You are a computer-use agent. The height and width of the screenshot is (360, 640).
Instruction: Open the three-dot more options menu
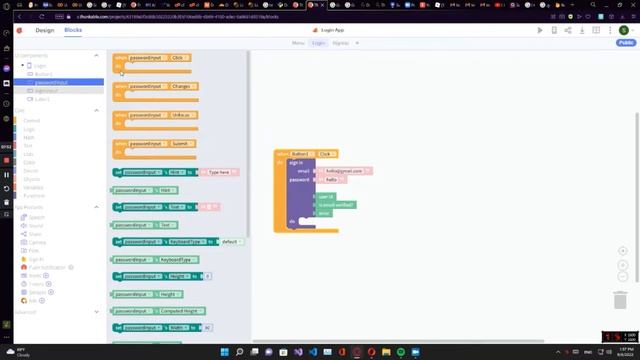pos(610,30)
